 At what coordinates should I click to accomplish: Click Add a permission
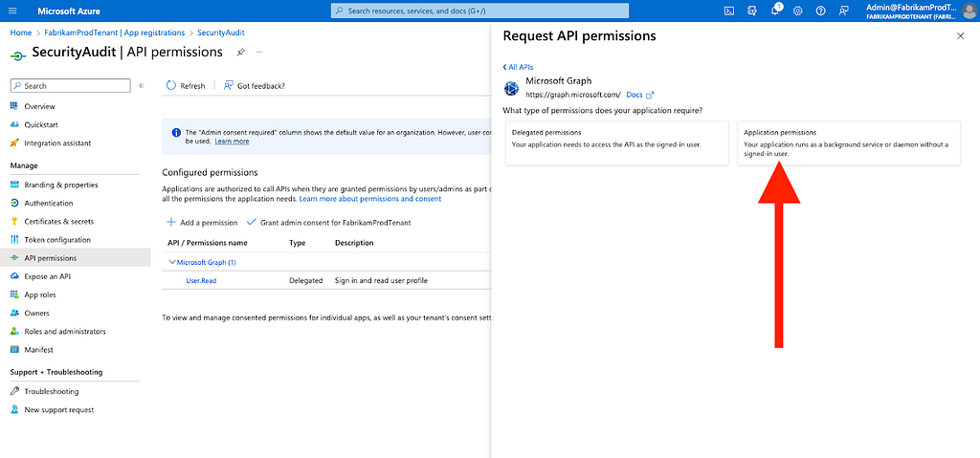(202, 223)
